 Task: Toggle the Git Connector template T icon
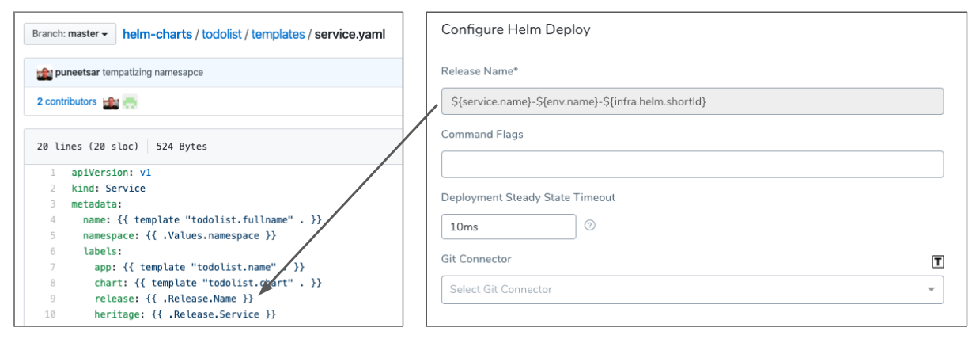(937, 262)
